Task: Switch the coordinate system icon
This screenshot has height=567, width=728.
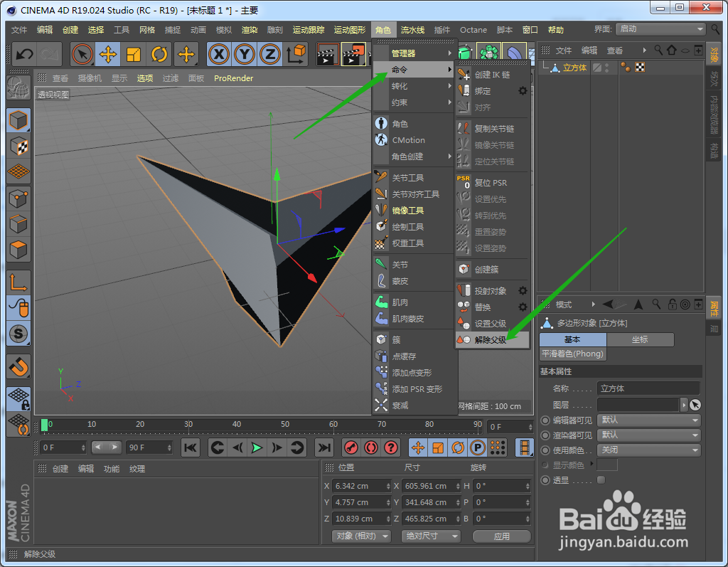Action: 296,54
